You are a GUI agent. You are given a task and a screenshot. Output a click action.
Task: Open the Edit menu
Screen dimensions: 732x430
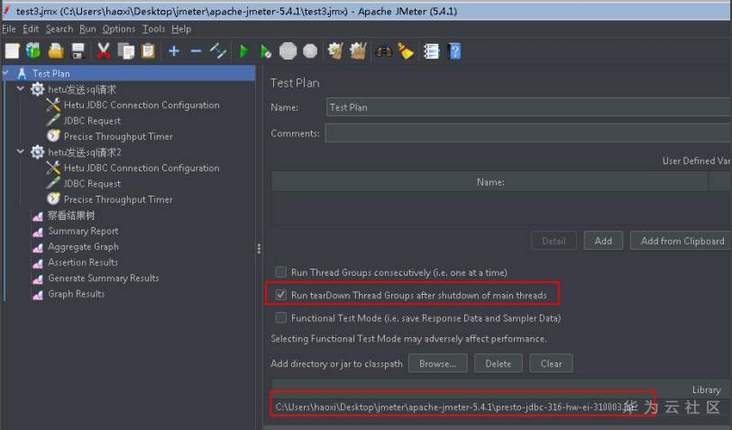pyautogui.click(x=31, y=29)
